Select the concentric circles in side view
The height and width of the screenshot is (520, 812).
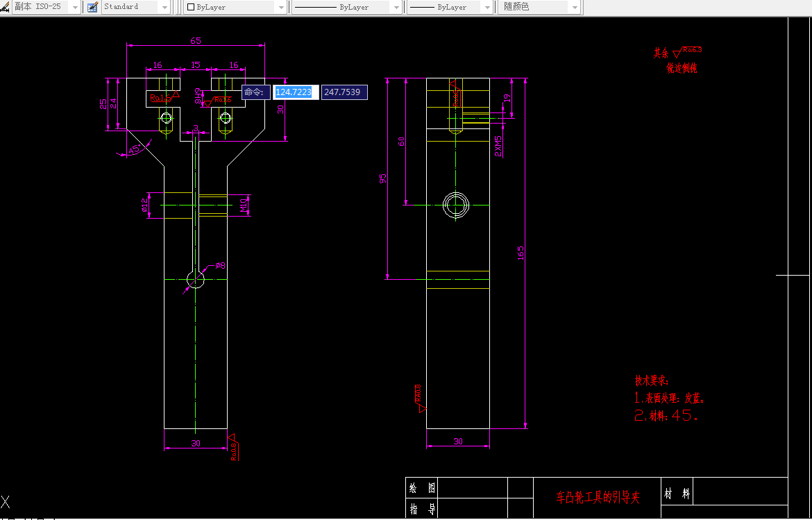456,205
